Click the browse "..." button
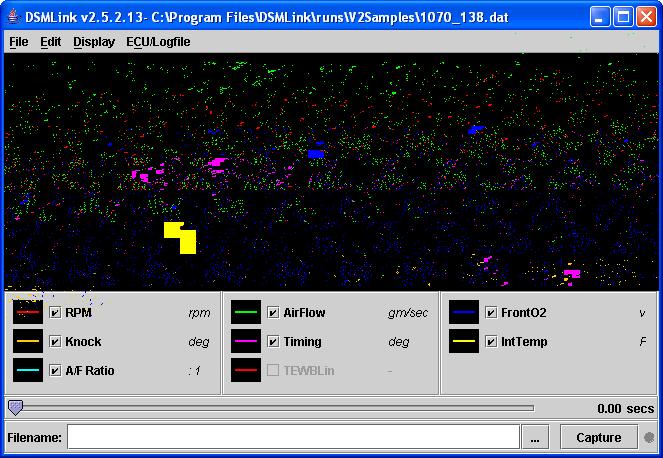The width and height of the screenshot is (663, 458). point(536,437)
